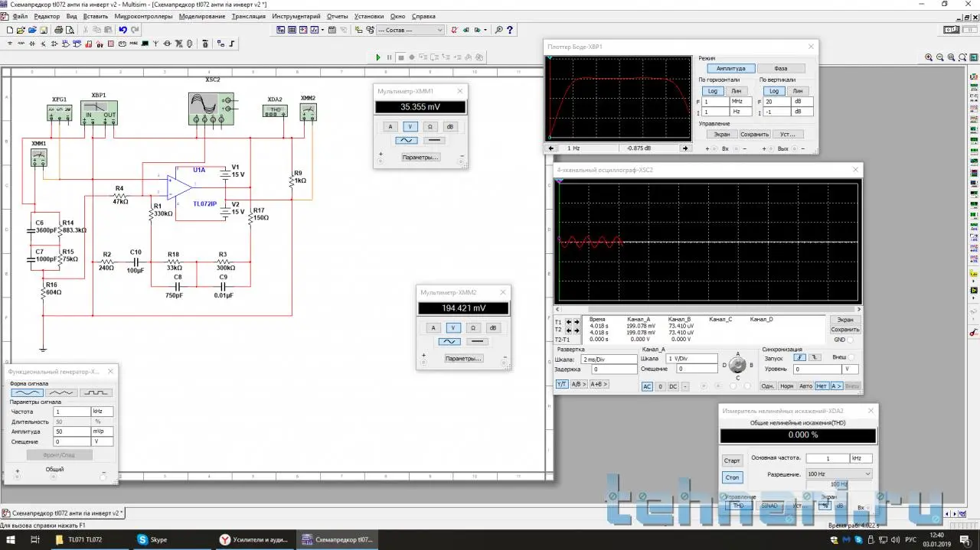Switch XMM1 multimeter to ohm mode
This screenshot has width=980, height=550.
[x=430, y=127]
